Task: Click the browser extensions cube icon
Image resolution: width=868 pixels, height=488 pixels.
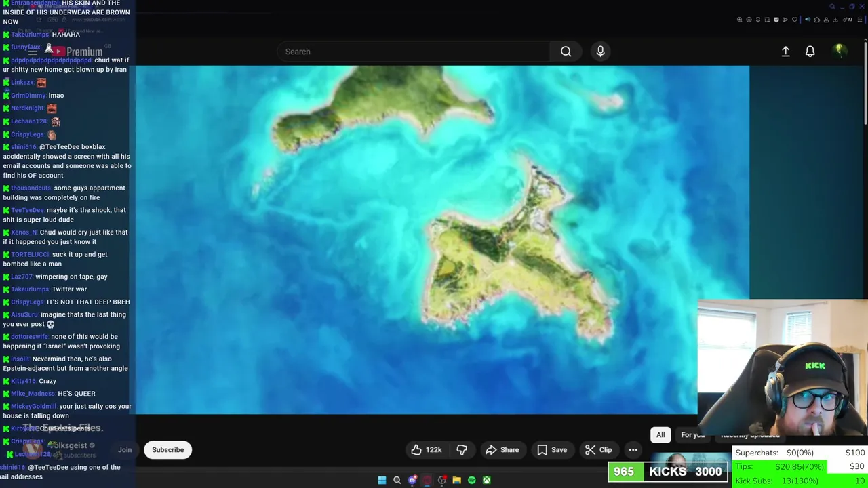Action: click(x=817, y=20)
